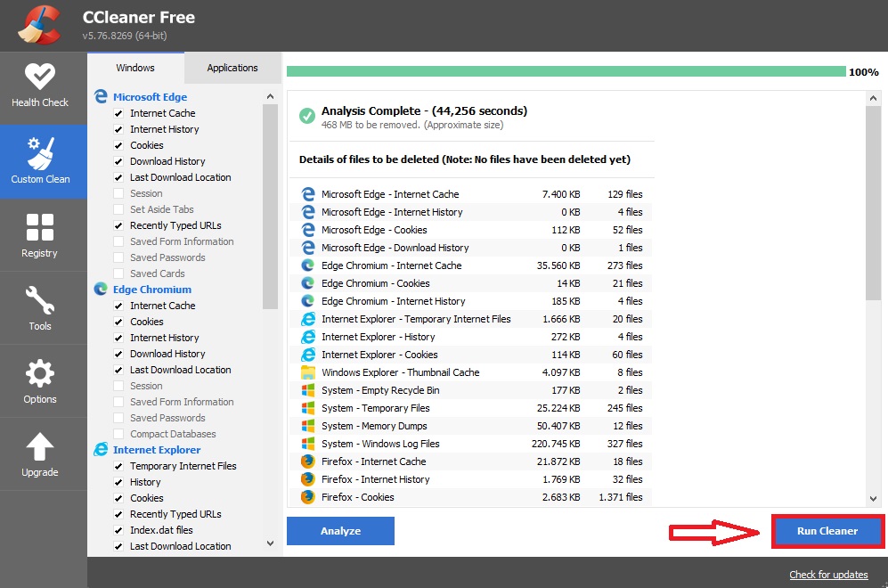Click the green 100% progress bar

(561, 69)
